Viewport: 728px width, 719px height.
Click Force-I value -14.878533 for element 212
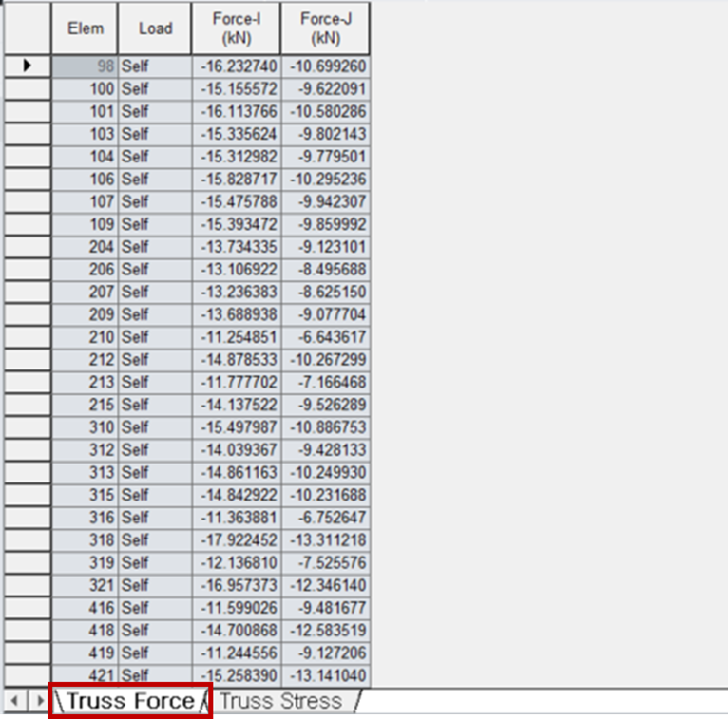[x=237, y=360]
